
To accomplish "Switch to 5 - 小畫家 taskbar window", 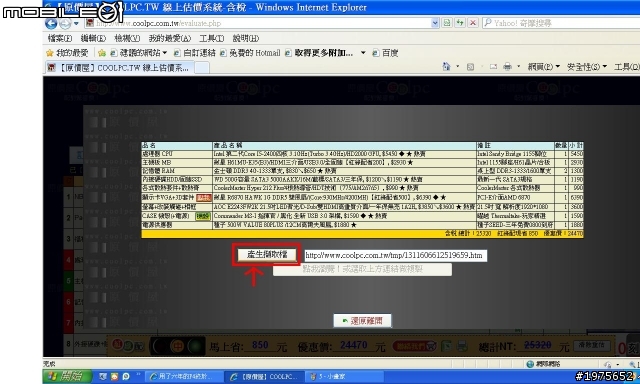I will 345,377.
